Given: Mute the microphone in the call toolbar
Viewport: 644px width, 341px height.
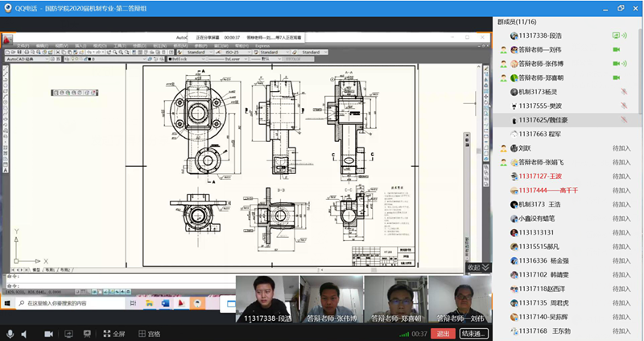Looking at the screenshot, I should pos(10,334).
